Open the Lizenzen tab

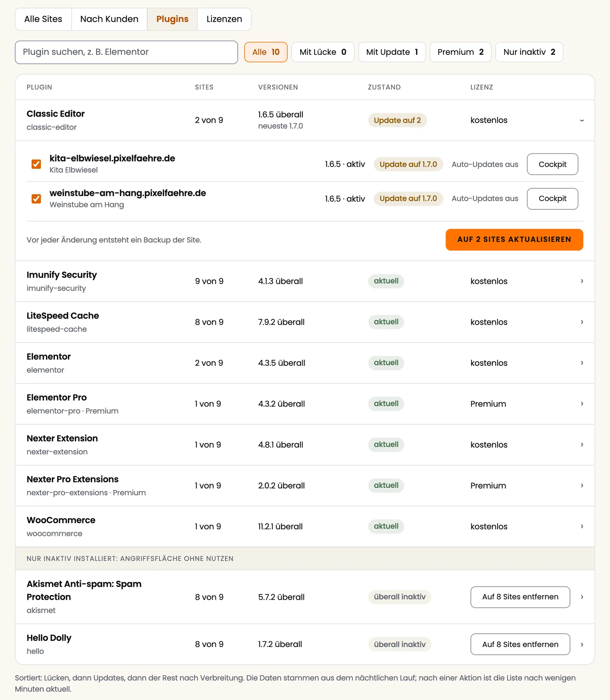[224, 19]
